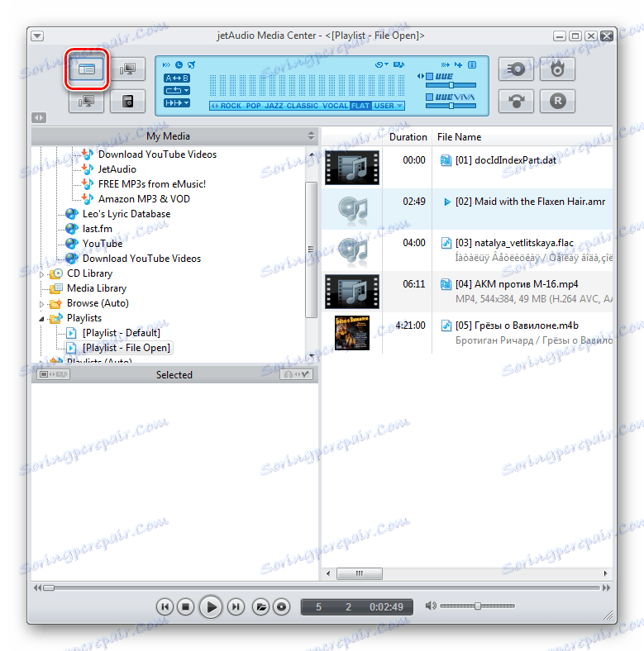Image resolution: width=644 pixels, height=651 pixels.
Task: Select [01] docIdIndexPart.dat in the playlist
Action: 506,160
